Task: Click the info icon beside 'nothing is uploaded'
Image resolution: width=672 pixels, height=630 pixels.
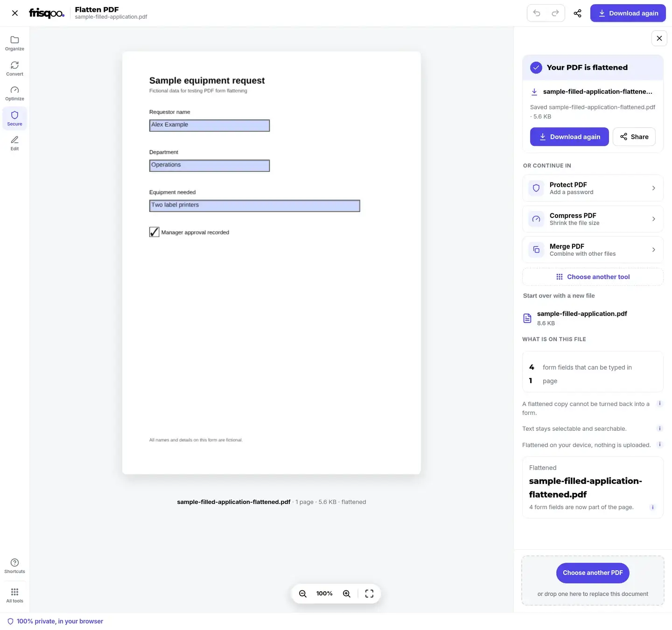Action: pos(660,444)
